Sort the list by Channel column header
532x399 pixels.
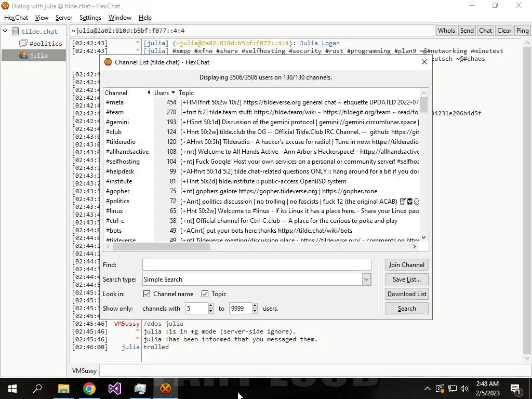128,92
